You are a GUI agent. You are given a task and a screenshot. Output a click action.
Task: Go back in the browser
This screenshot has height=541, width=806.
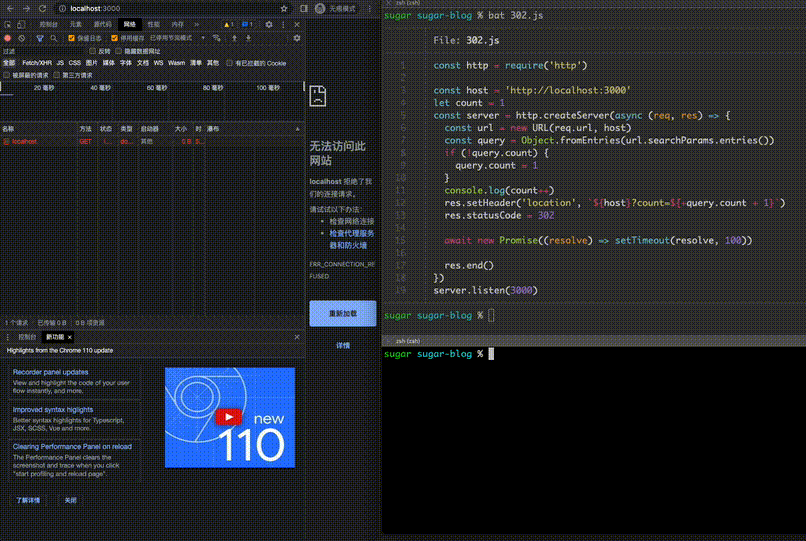click(10, 9)
